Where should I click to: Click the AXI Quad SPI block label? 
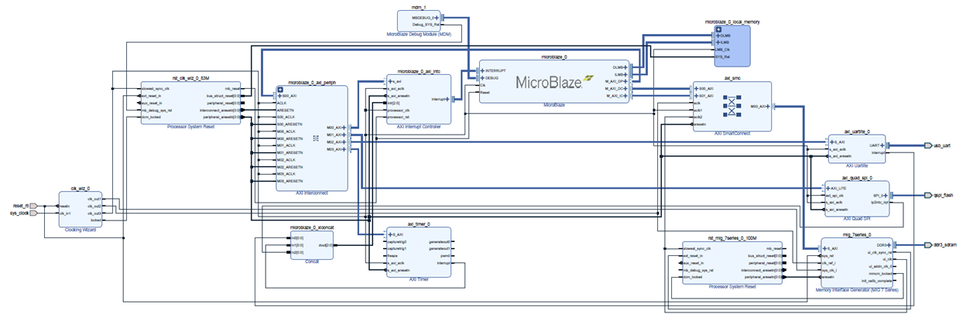coord(857,217)
